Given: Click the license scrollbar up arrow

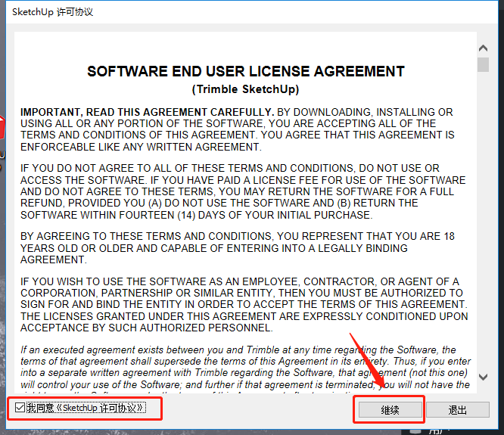Looking at the screenshot, I should click(x=483, y=48).
